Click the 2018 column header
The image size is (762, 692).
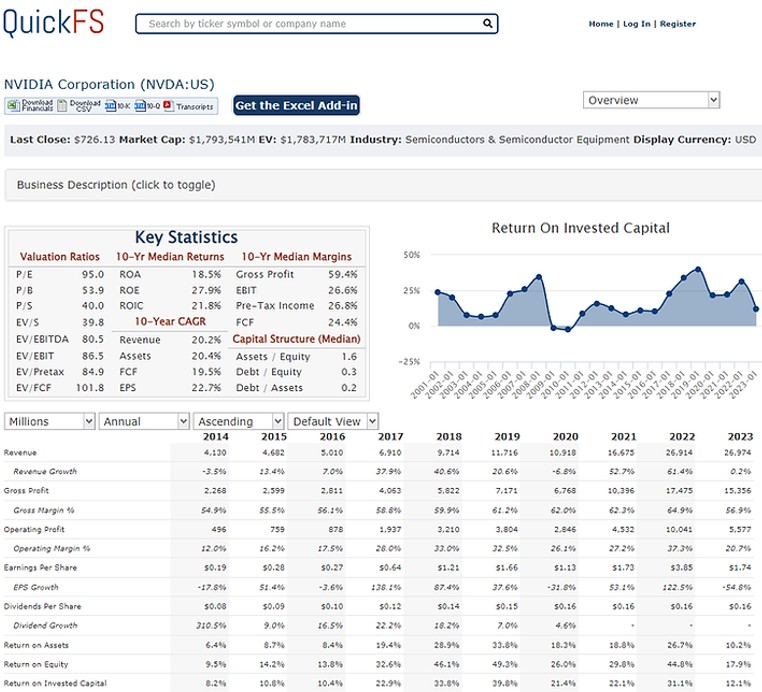[449, 436]
